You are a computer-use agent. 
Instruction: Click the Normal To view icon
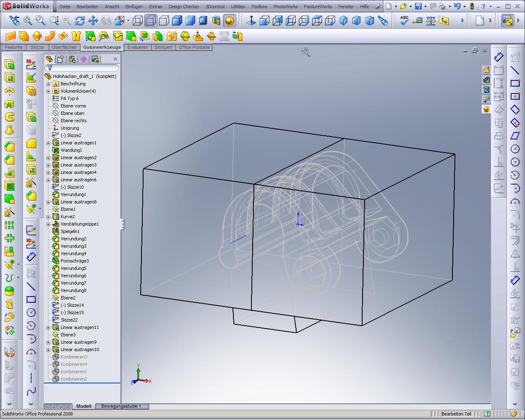pos(251,21)
